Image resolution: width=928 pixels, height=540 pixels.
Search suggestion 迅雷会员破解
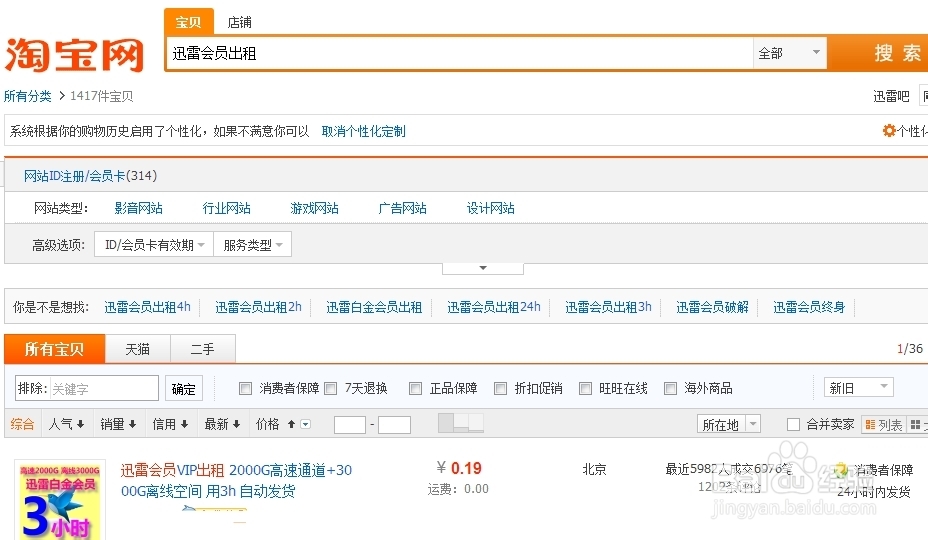click(713, 307)
